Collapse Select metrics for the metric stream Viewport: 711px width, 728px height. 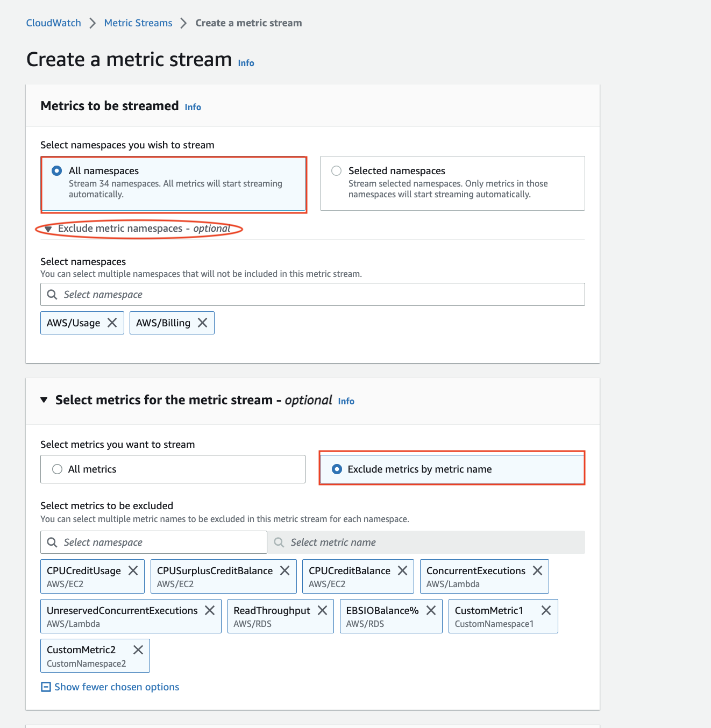(44, 400)
